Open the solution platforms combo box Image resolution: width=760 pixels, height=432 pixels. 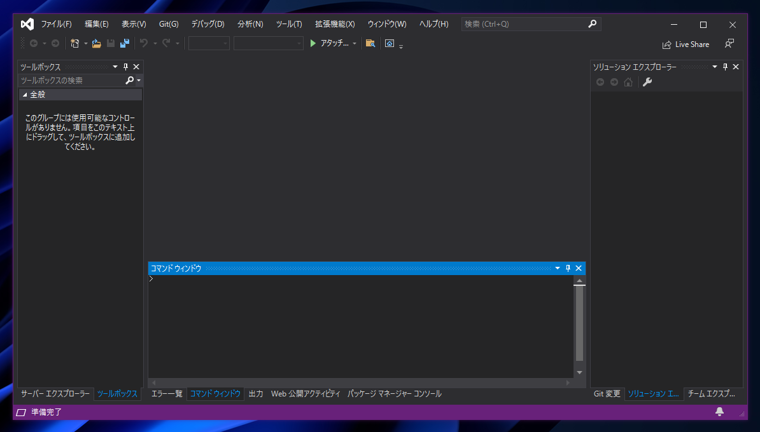269,44
